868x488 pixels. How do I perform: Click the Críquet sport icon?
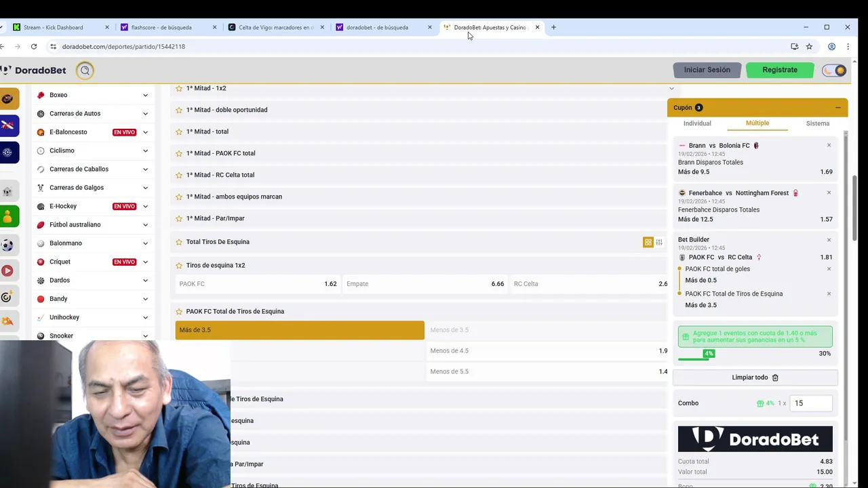(x=41, y=262)
